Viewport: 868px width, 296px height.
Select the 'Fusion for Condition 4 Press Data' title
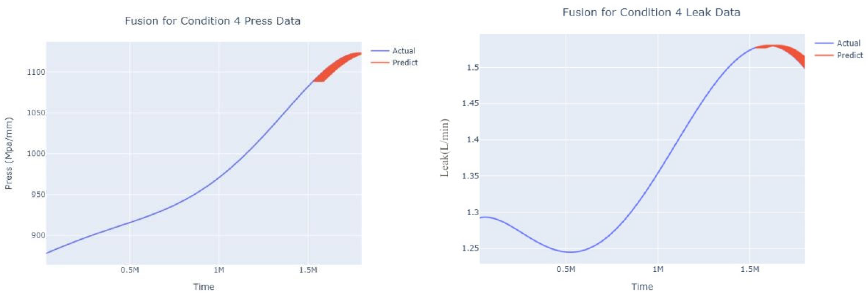pos(212,21)
